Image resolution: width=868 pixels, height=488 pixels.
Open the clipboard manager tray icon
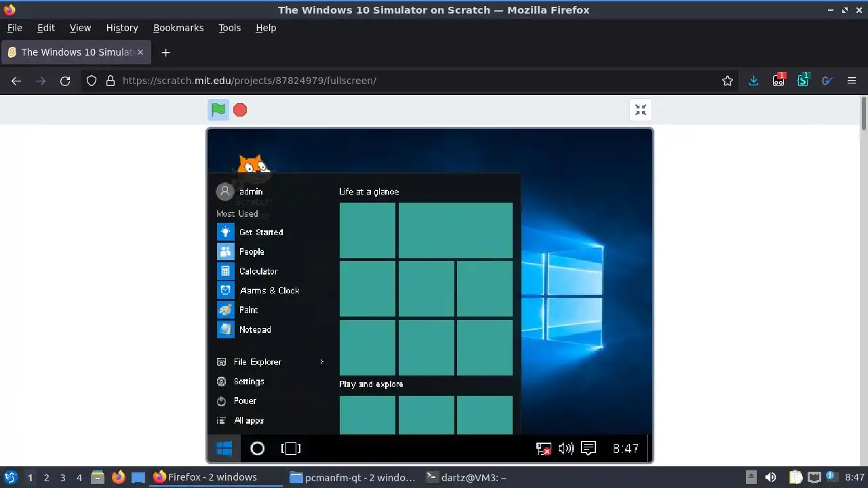(x=795, y=477)
